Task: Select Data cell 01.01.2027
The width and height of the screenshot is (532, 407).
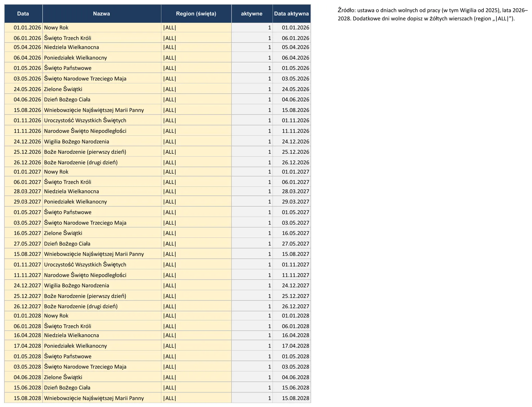Action: click(23, 172)
